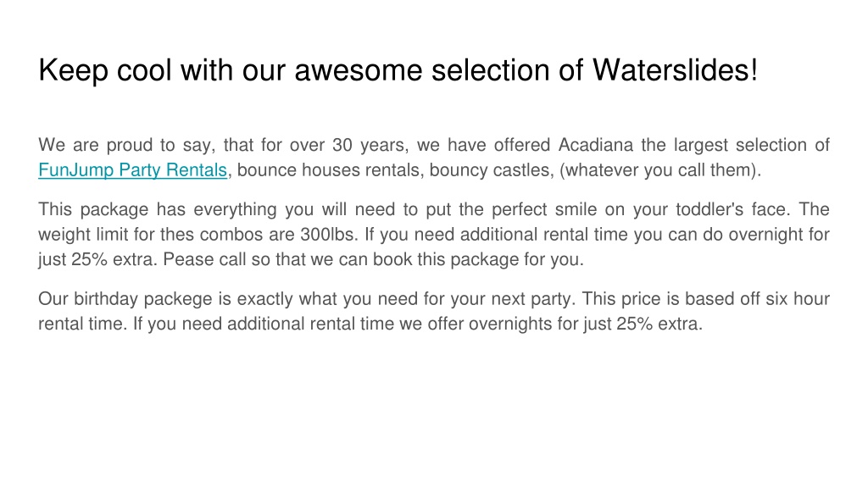
Task: Click the word 'Keep' in the heading
Action: [x=73, y=71]
